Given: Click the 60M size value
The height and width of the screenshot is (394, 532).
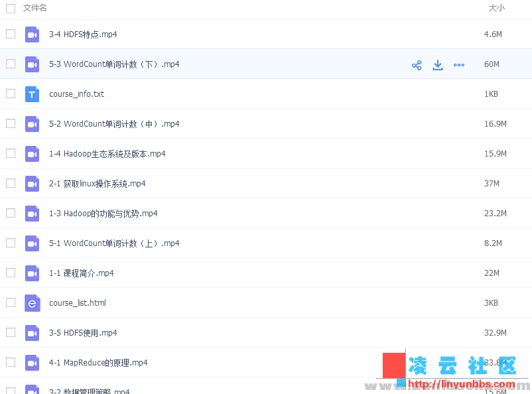Looking at the screenshot, I should pos(492,64).
